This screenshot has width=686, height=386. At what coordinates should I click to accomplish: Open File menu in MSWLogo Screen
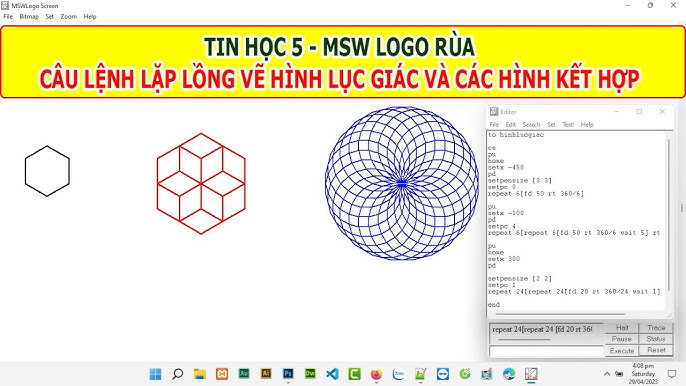click(8, 17)
